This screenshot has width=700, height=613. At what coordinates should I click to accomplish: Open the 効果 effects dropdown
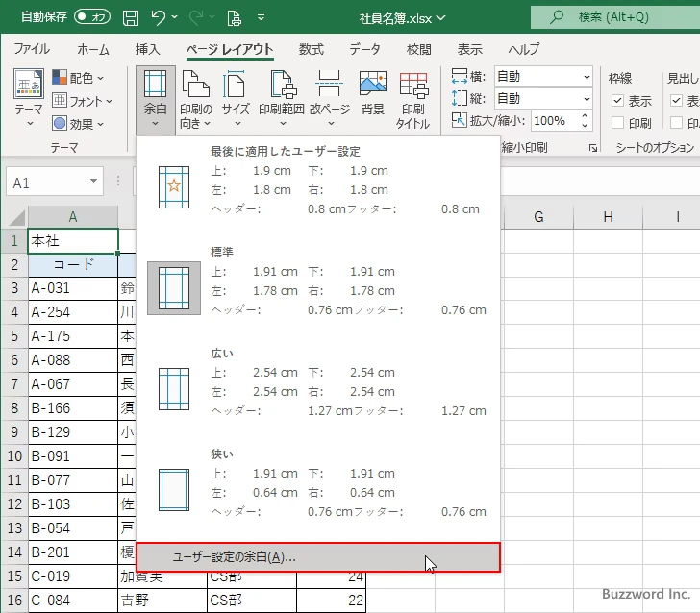click(78, 124)
